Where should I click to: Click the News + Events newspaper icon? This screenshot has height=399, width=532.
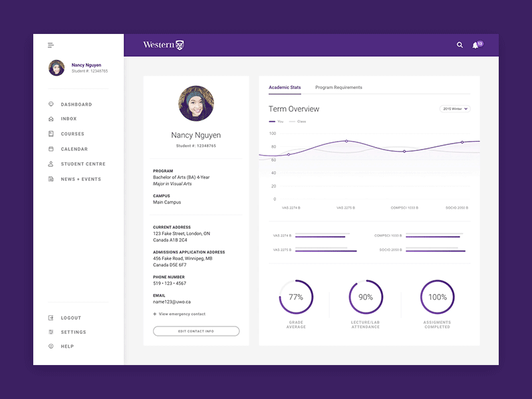tap(51, 179)
